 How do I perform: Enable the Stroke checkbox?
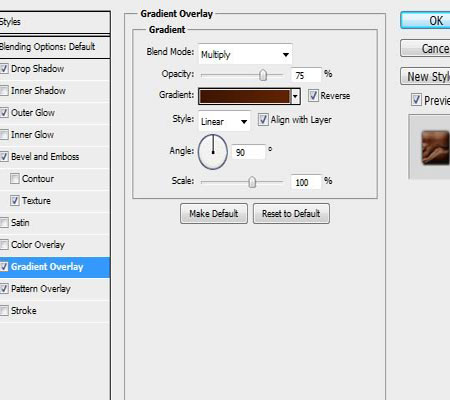tap(4, 311)
